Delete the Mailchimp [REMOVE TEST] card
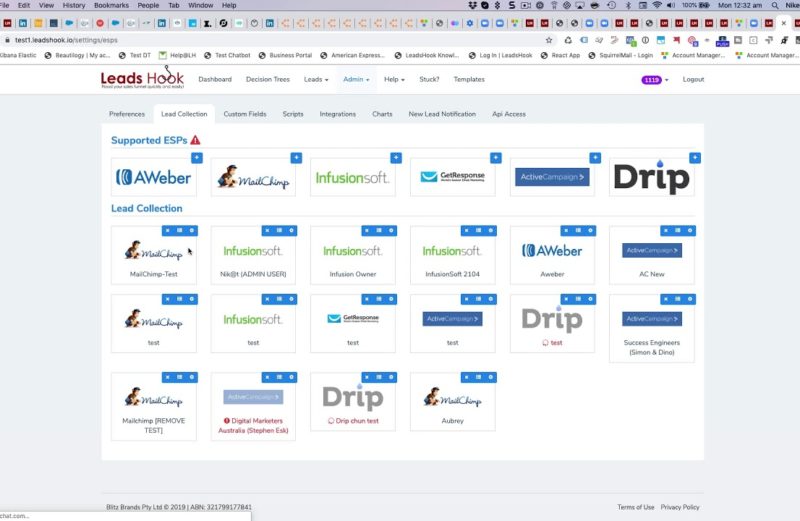This screenshot has width=800, height=521. [167, 377]
